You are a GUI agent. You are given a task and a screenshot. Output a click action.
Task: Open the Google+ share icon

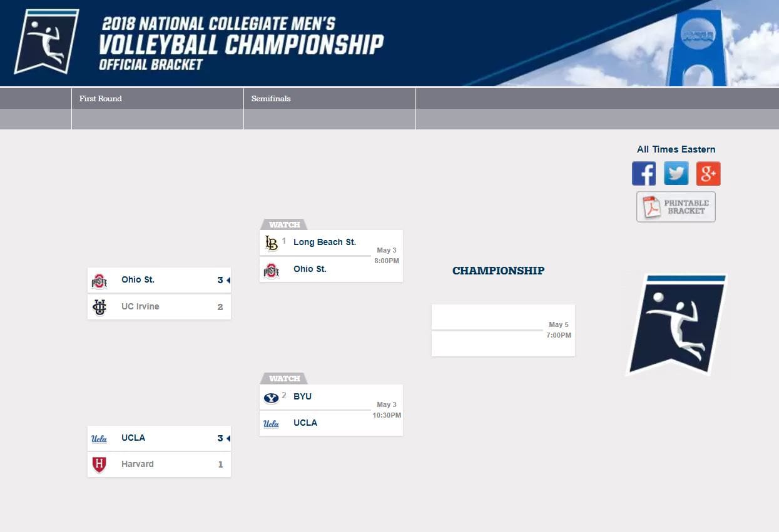[708, 173]
